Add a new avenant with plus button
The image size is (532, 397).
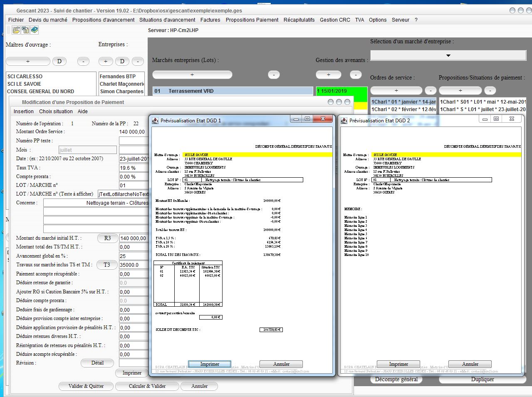pos(328,75)
